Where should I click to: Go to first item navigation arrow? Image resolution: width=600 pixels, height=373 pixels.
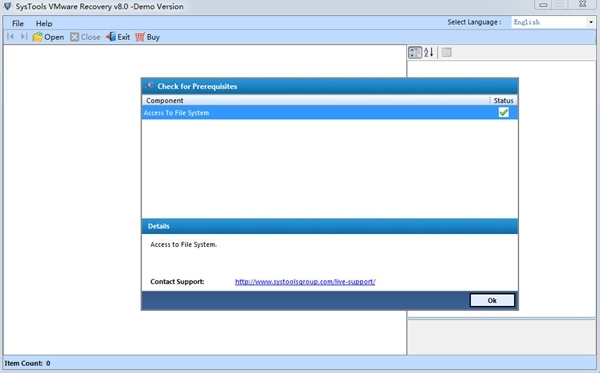click(11, 36)
